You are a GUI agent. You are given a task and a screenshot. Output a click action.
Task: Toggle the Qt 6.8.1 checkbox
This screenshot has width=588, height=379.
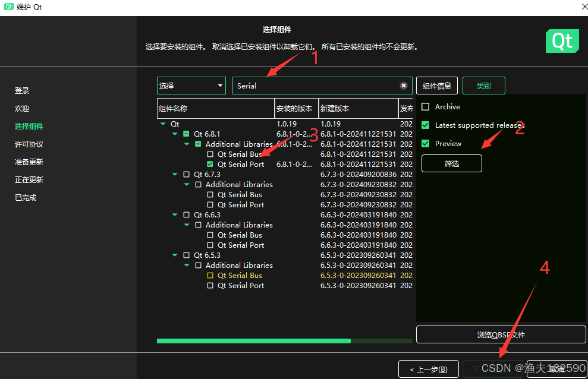point(186,134)
